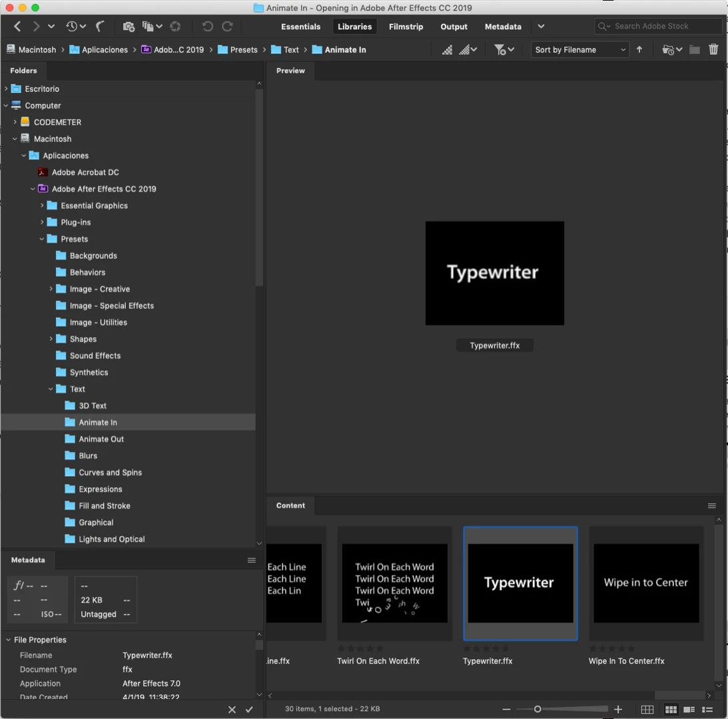728x719 pixels.
Task: Switch to Filmstrip workspace
Action: click(x=406, y=27)
